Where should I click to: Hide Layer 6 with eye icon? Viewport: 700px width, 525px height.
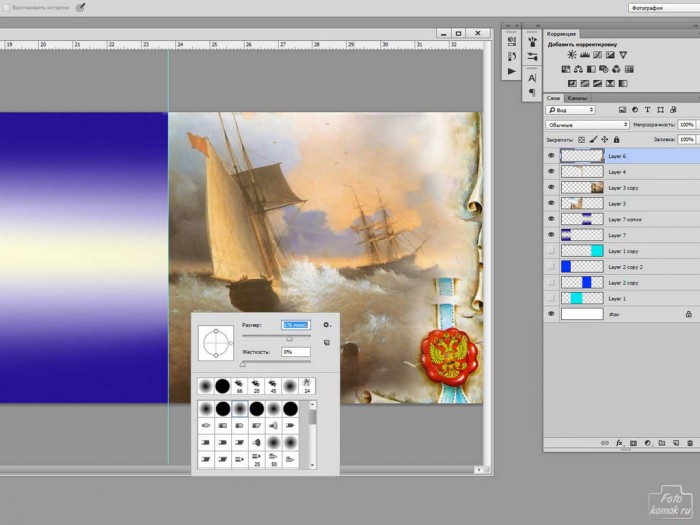click(551, 156)
